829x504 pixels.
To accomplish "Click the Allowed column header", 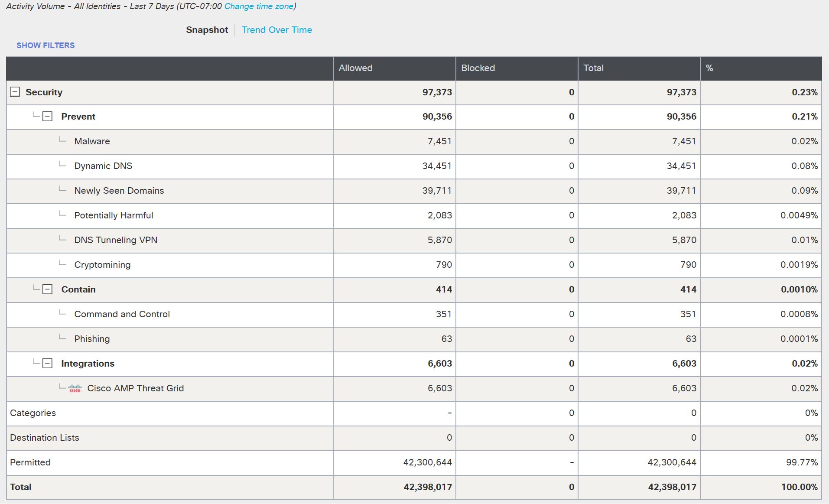I will tap(355, 68).
